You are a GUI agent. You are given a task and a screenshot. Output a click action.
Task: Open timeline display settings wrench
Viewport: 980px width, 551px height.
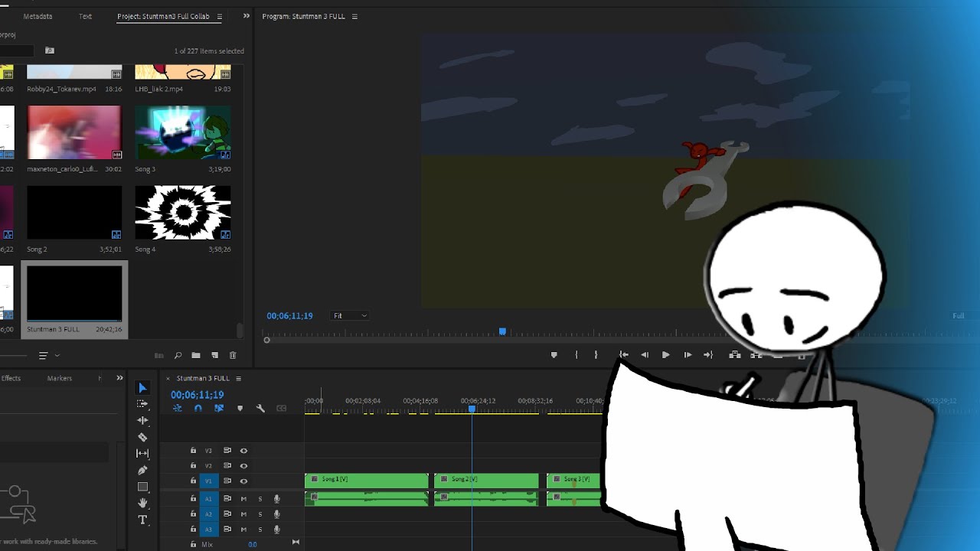(x=260, y=409)
